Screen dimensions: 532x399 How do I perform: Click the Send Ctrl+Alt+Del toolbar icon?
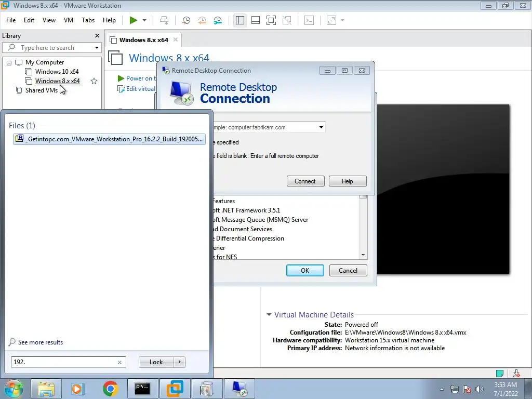(x=164, y=20)
